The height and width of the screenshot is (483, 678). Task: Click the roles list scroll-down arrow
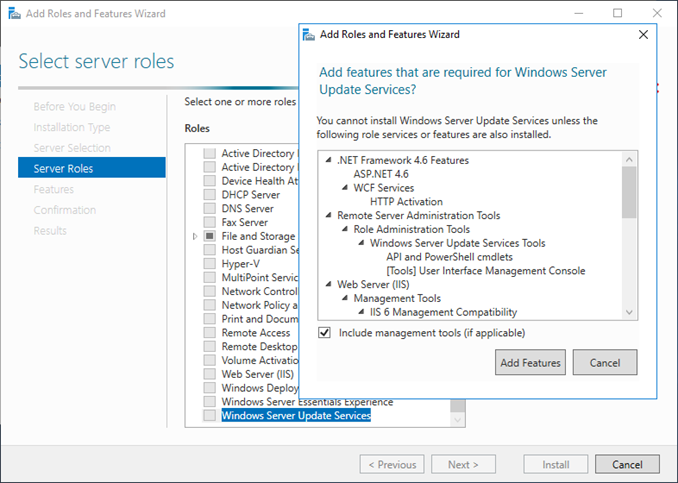458,420
